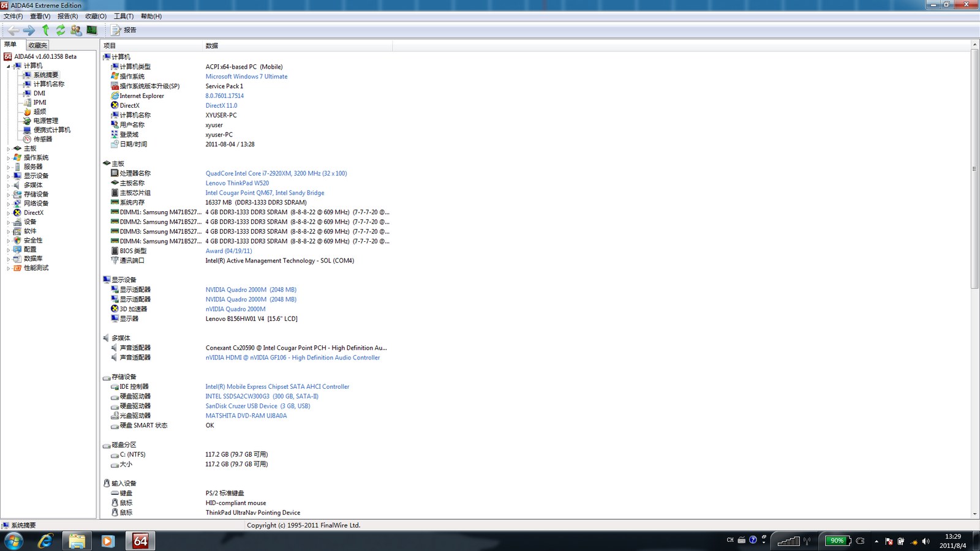Open the Windows Start button
The height and width of the screenshot is (551, 980).
(x=13, y=541)
